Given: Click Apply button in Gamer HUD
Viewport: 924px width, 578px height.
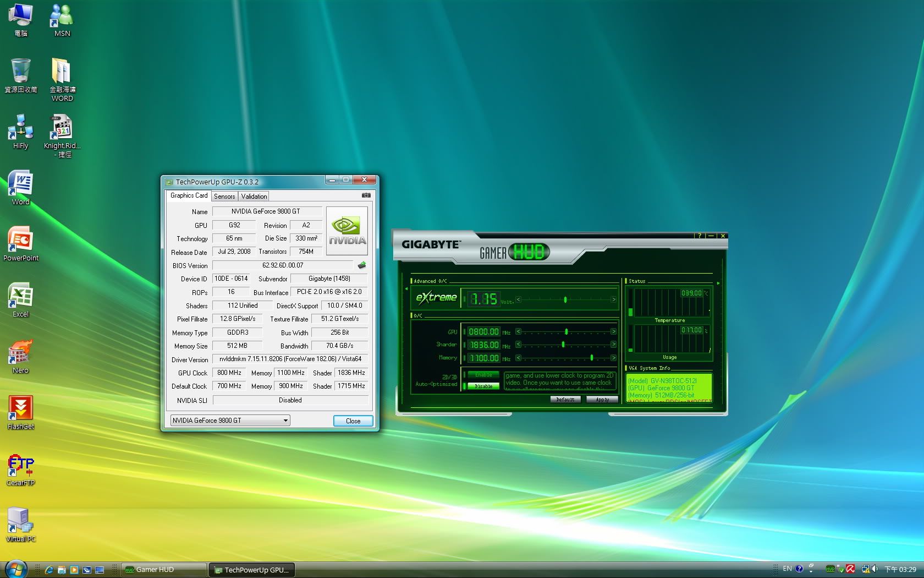Looking at the screenshot, I should point(602,399).
